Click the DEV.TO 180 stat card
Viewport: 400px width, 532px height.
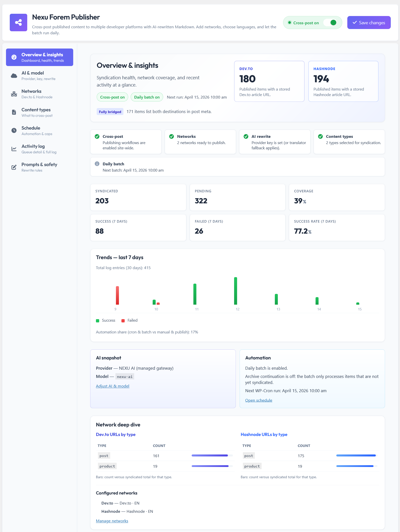(x=269, y=81)
